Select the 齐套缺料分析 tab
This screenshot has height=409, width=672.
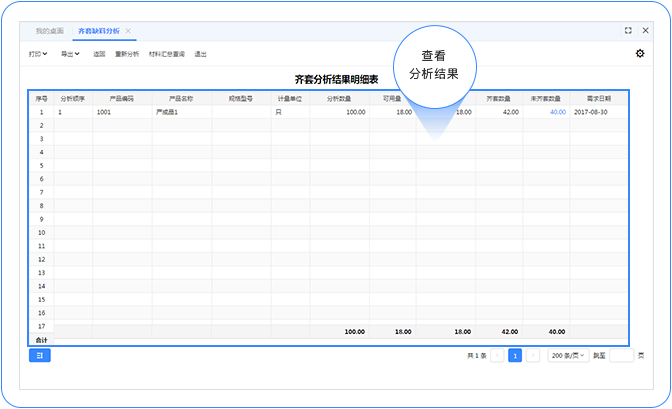98,32
